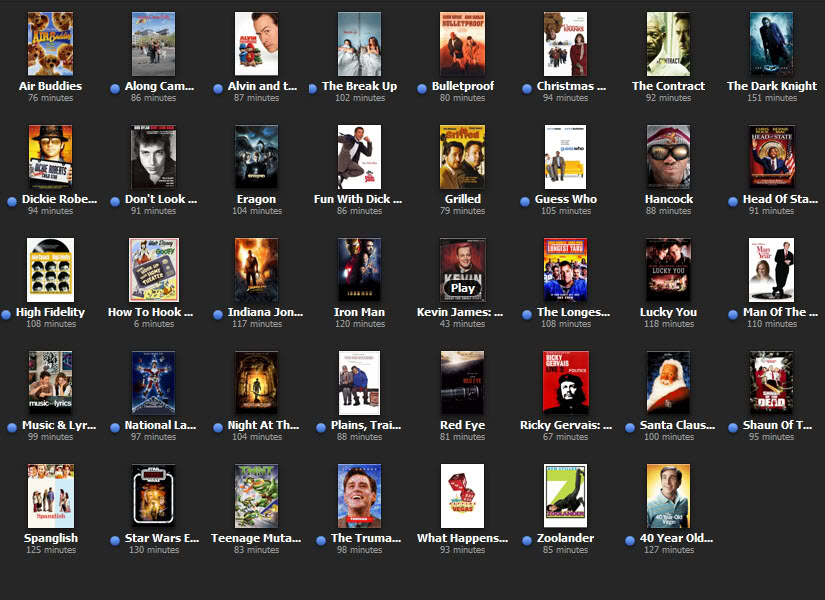Click the Red Eye title label
The width and height of the screenshot is (825, 600).
tap(462, 425)
